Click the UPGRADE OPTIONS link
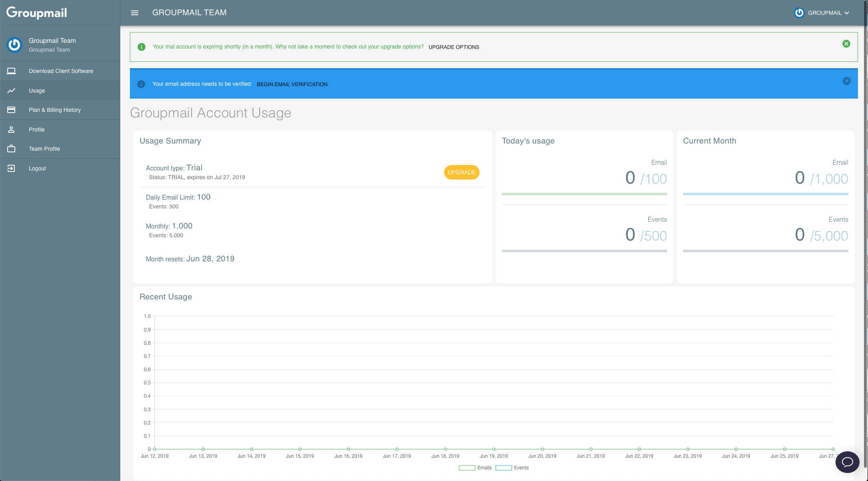The image size is (868, 481). pyautogui.click(x=454, y=47)
